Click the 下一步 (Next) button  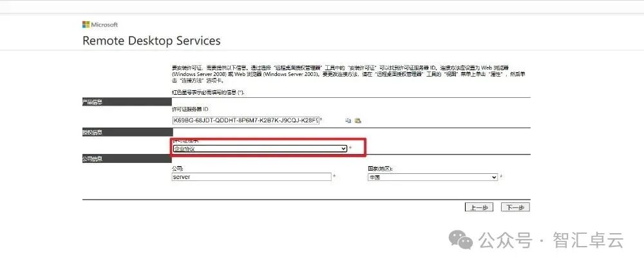[515, 207]
